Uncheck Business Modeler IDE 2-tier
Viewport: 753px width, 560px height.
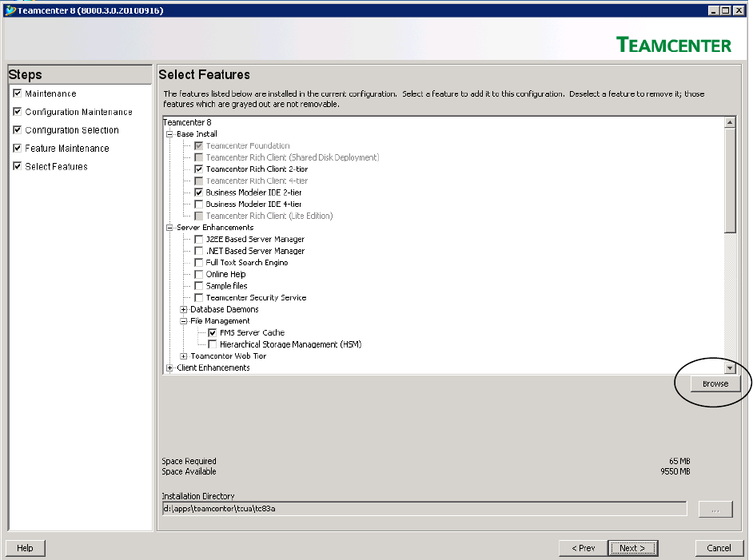[x=198, y=193]
